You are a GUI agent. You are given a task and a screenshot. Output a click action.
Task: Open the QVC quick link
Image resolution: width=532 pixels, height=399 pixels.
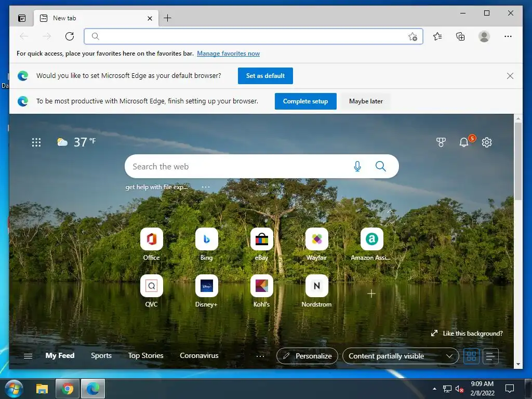pos(151,291)
